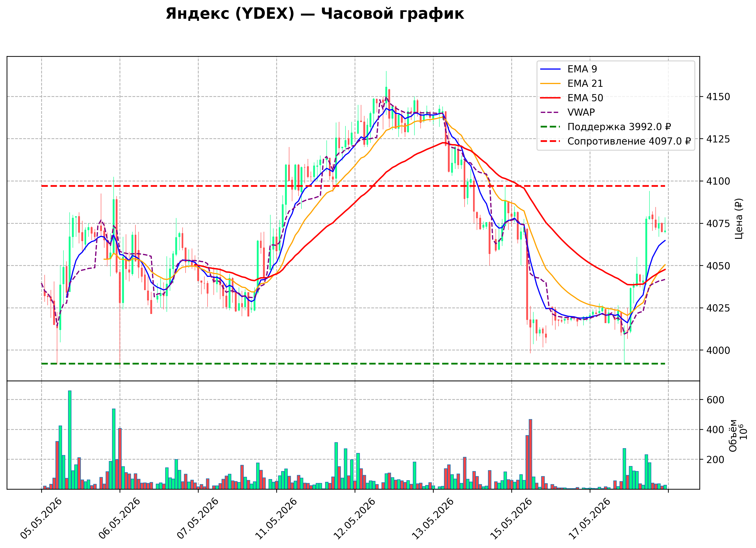Click the tallest green volume bar
Image resolution: width=756 pixels, height=548 pixels.
tap(70, 440)
